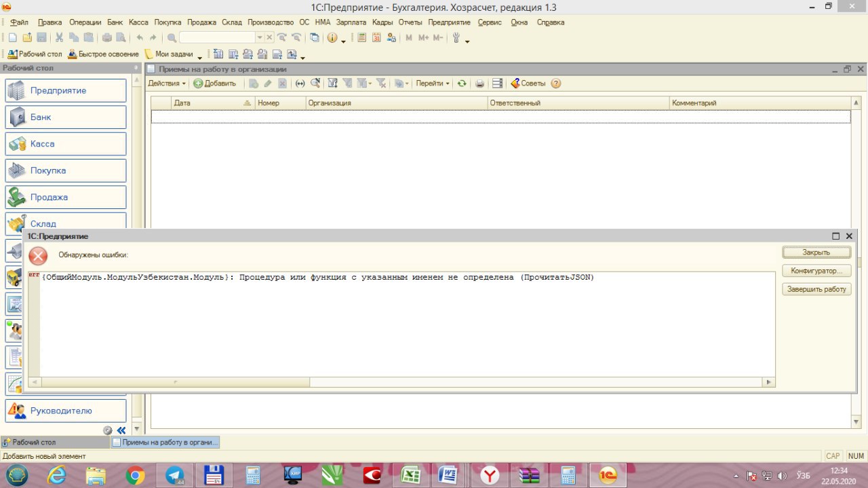Click into the toolbar search input field
Screen dimensions: 868x488
tap(217, 38)
